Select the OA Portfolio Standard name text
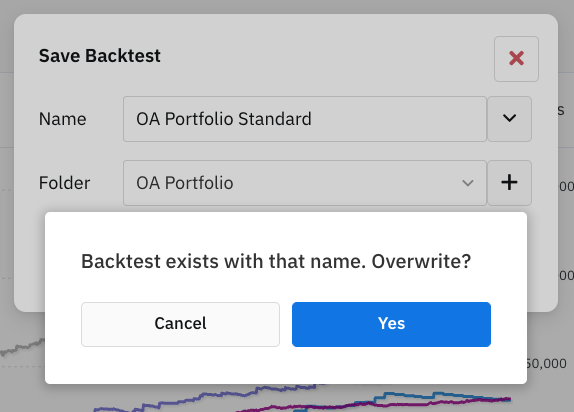This screenshot has width=574, height=412. [x=224, y=119]
